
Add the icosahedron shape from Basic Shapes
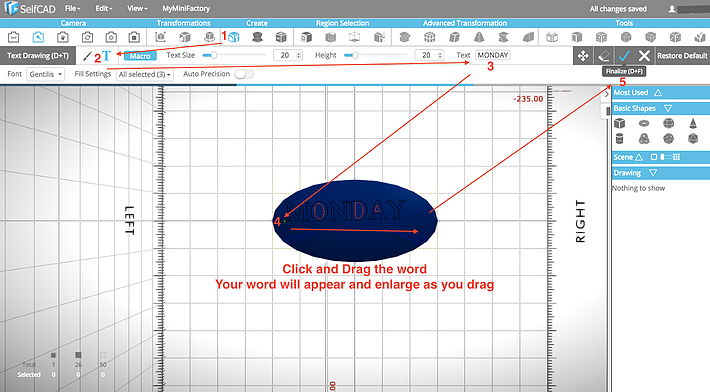point(693,139)
